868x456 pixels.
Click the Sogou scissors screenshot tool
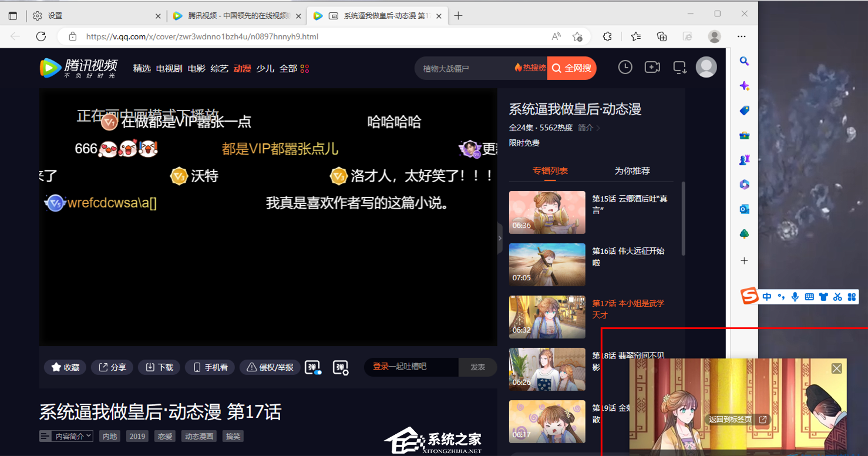tap(837, 297)
